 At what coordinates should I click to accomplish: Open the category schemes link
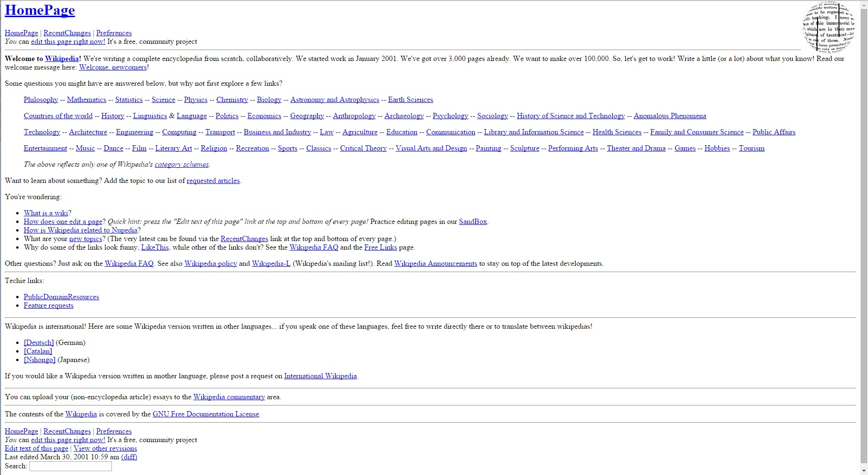(x=181, y=164)
